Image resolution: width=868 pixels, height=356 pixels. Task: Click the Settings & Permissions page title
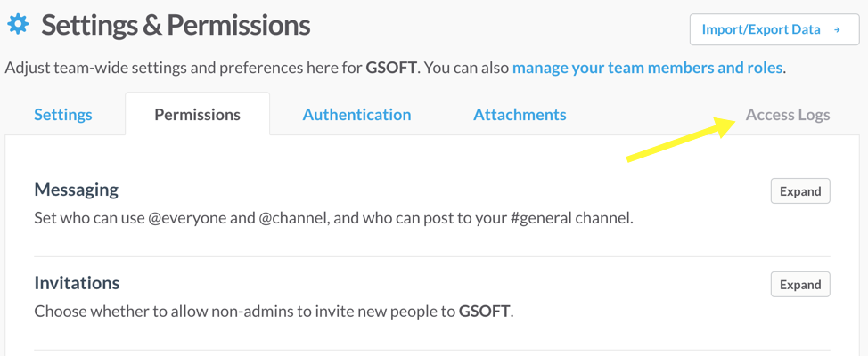(x=176, y=25)
